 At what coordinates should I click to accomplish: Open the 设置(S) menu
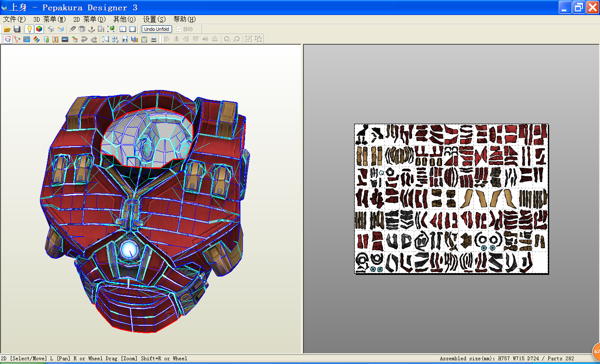[155, 19]
